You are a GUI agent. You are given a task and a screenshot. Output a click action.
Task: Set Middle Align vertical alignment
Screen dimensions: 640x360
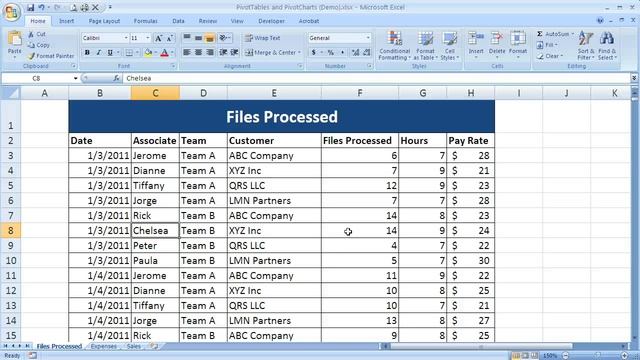tap(198, 38)
